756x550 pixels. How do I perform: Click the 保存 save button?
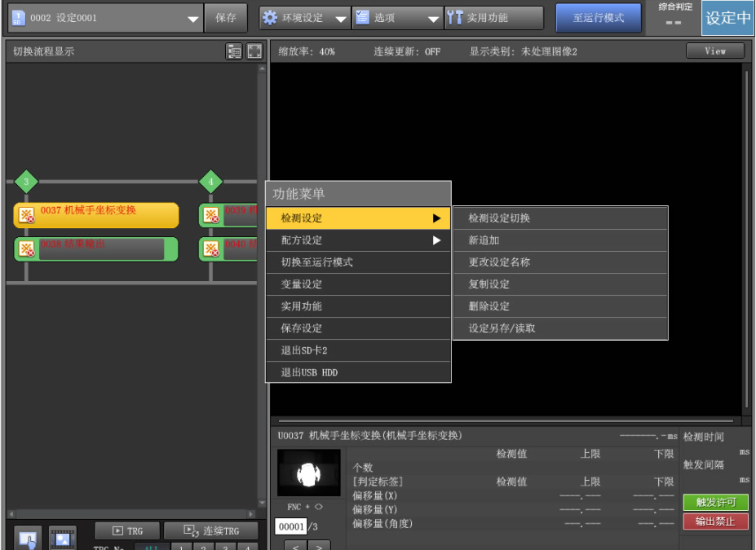coord(226,18)
